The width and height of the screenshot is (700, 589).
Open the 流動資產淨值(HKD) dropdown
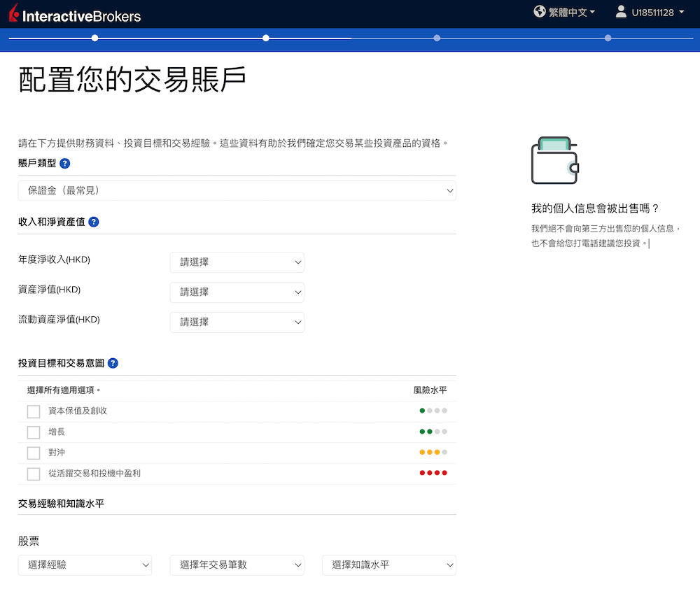pos(237,322)
